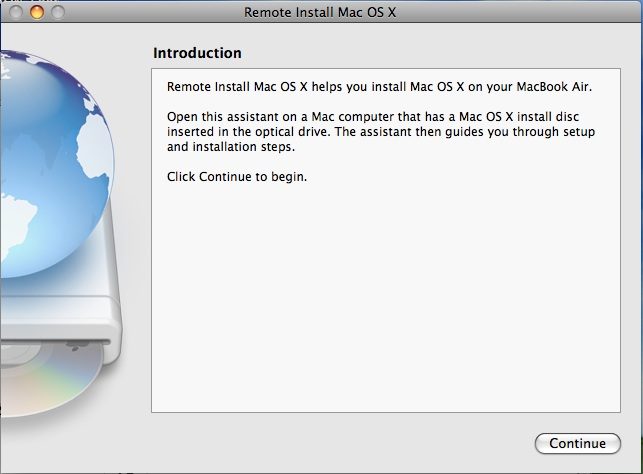
Task: Click the "Remote Install Mac OS X" window title
Action: (320, 12)
